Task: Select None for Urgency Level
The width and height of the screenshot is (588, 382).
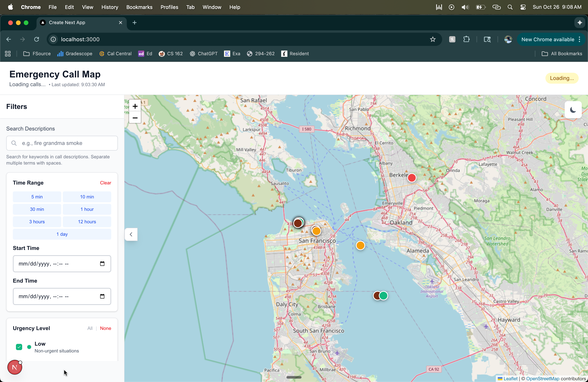Action: point(106,328)
